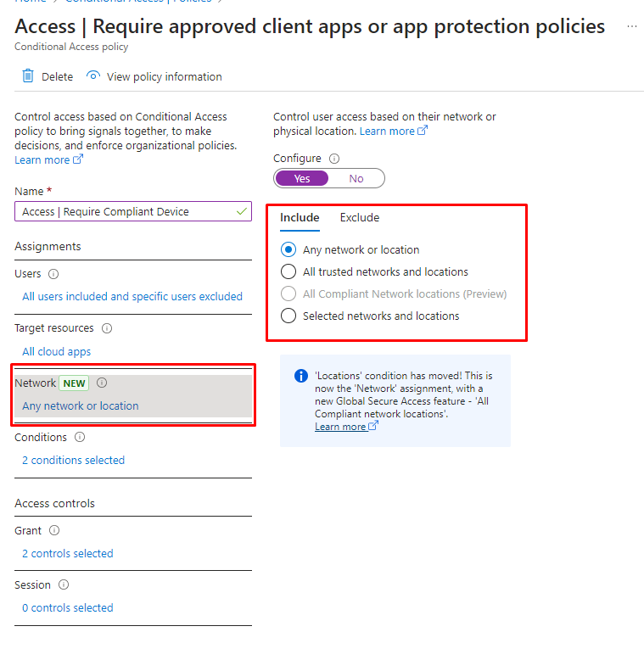The height and width of the screenshot is (671, 644).
Task: Open All cloud apps target resources
Action: click(x=57, y=352)
